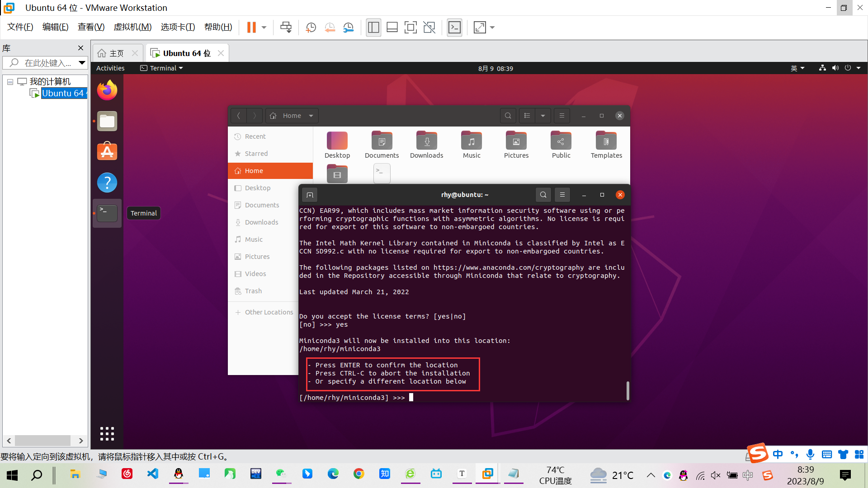Click the Help icon in dock
Image resolution: width=868 pixels, height=488 pixels.
(x=106, y=182)
